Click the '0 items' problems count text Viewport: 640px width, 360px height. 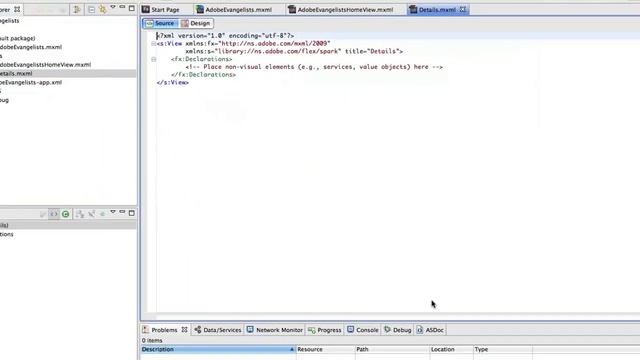point(152,340)
